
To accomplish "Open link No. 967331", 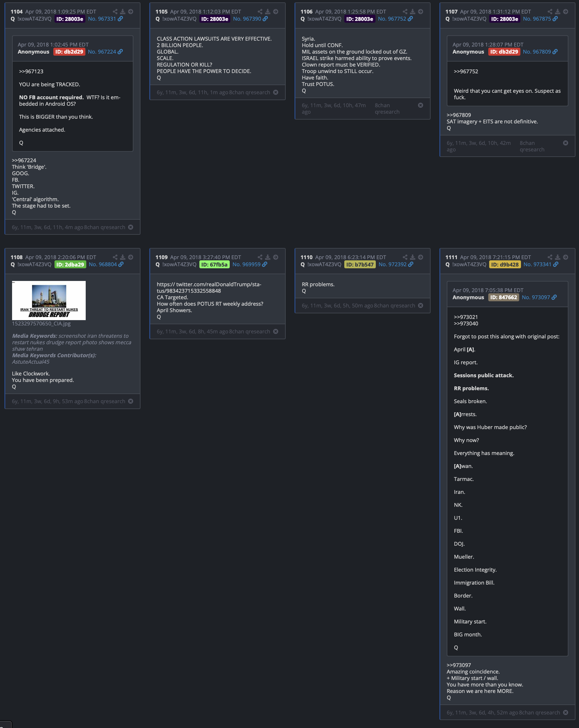I will coord(105,19).
